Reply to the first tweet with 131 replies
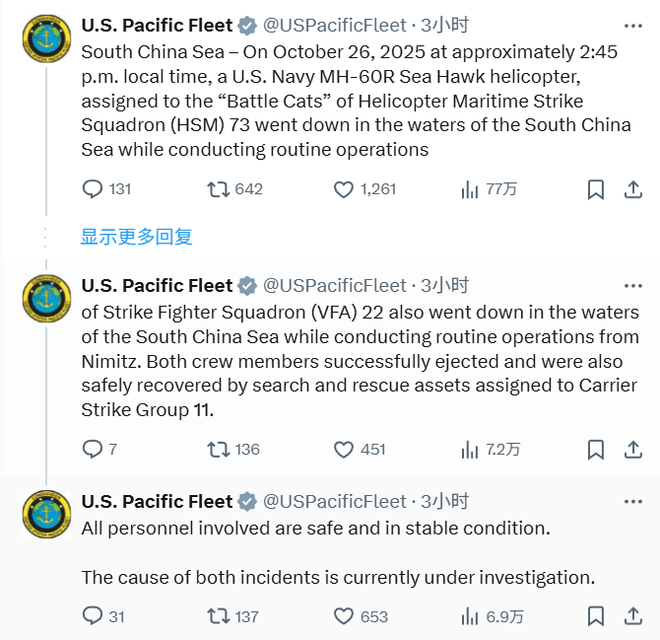This screenshot has height=640, width=660. pos(93,189)
